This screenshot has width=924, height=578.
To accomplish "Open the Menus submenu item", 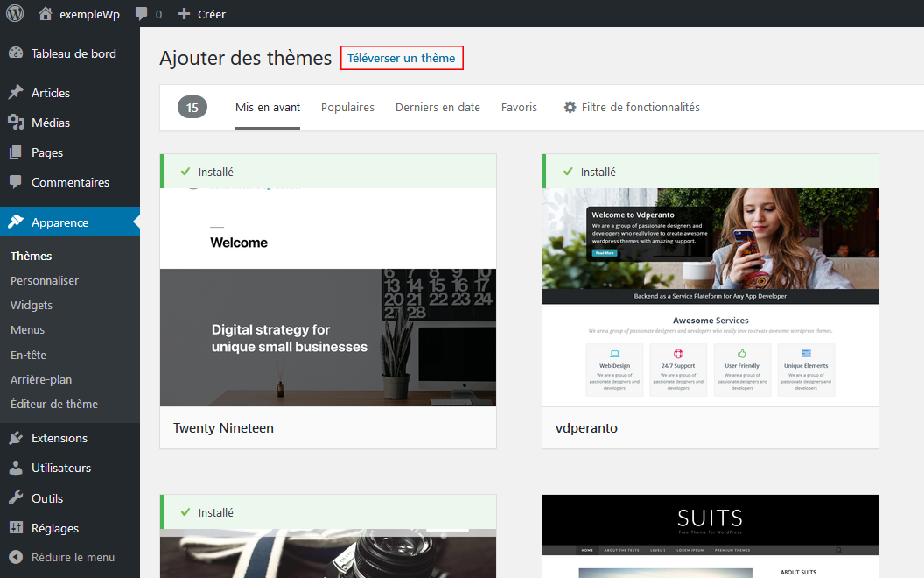I will tap(27, 329).
